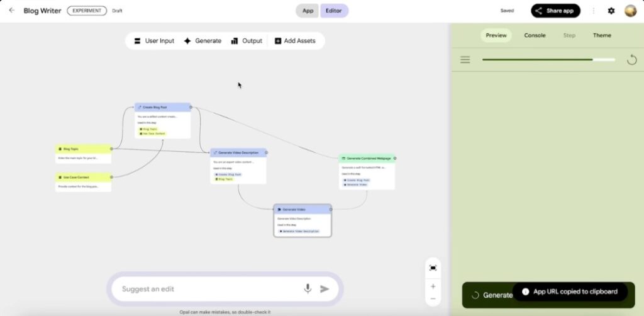Open the three-dot more options menu
The image size is (644, 316).
(594, 11)
